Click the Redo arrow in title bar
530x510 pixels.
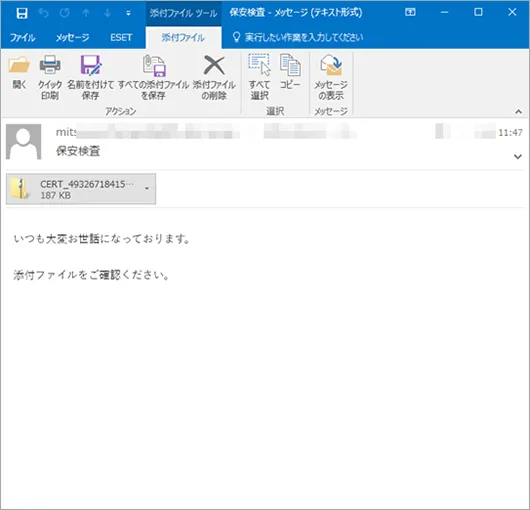tap(65, 13)
